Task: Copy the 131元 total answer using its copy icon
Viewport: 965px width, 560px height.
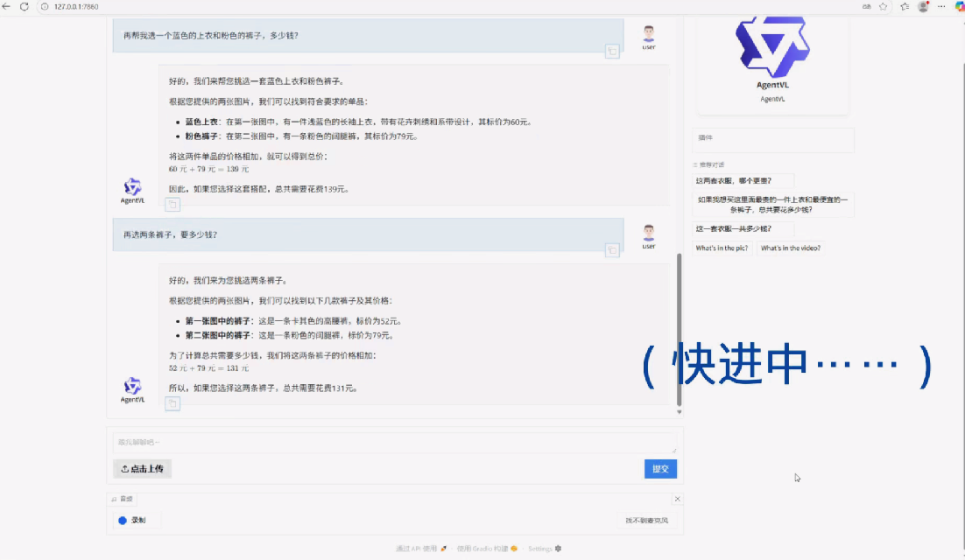Action: pyautogui.click(x=173, y=403)
